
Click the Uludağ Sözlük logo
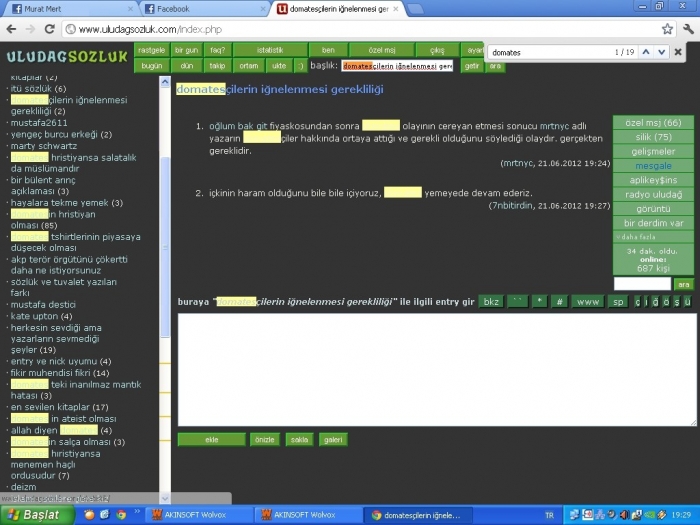click(x=67, y=57)
